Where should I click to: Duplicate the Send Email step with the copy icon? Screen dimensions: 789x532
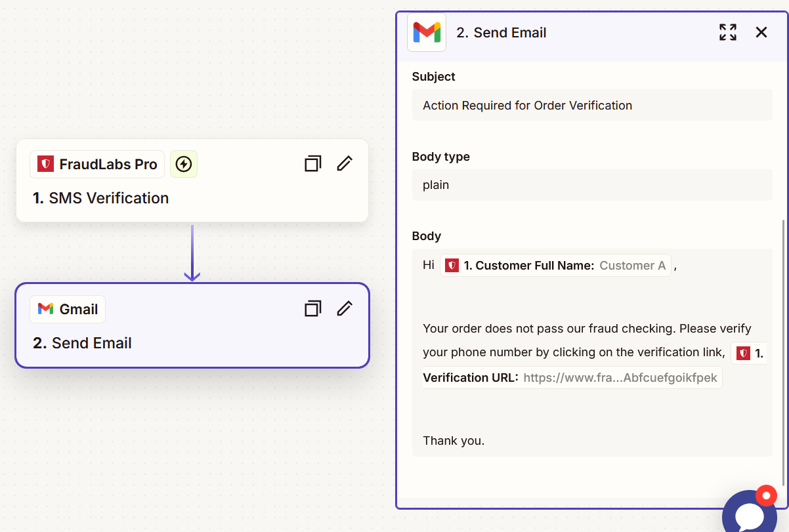click(x=312, y=308)
